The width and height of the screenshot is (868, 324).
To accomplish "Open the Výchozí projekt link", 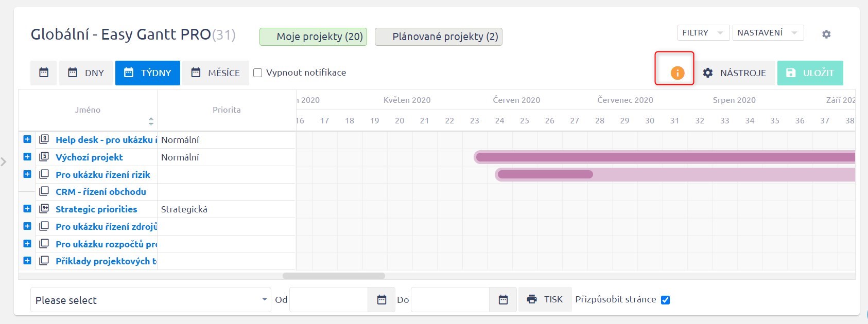I will pyautogui.click(x=89, y=157).
